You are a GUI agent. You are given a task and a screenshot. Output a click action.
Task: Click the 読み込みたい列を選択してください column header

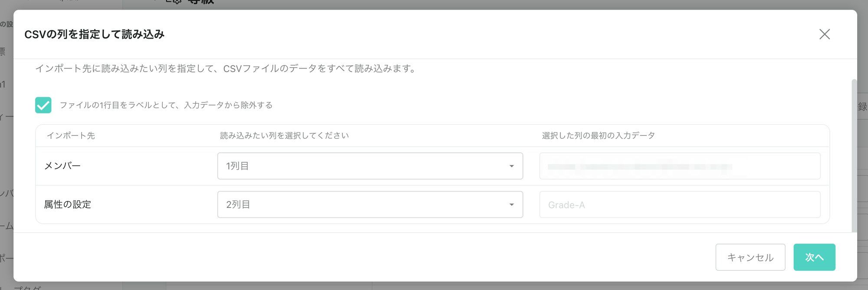tap(284, 135)
